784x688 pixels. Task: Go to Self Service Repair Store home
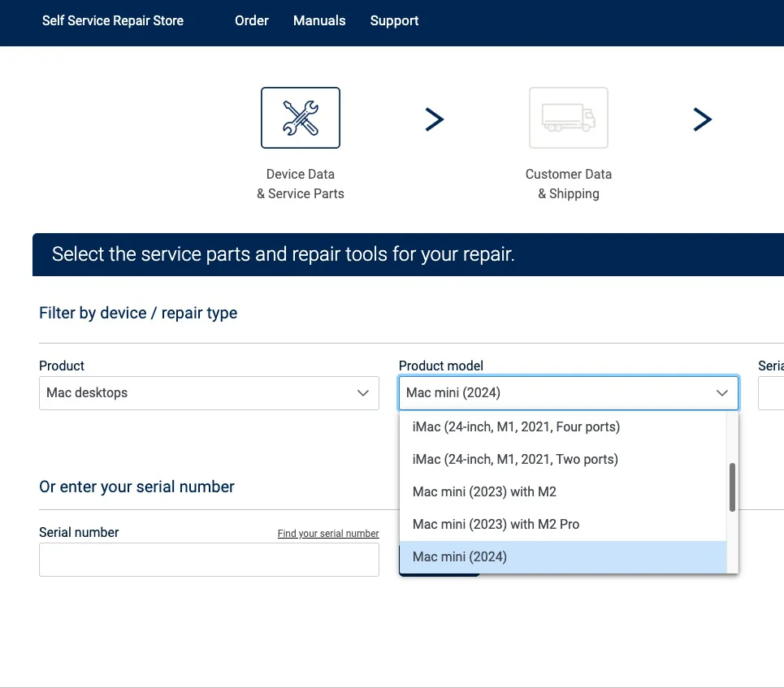112,20
